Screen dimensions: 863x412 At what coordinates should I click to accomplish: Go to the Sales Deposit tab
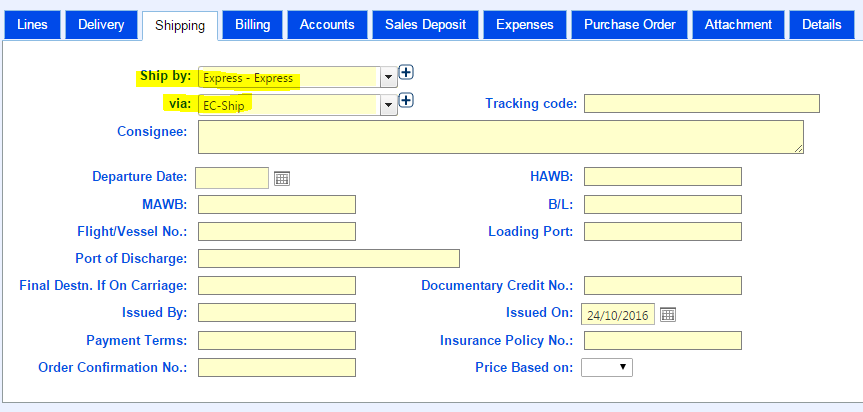click(425, 25)
